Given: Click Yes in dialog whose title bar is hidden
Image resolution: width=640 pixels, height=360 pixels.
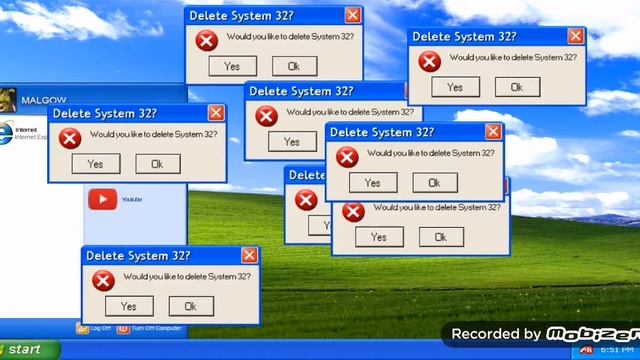Looking at the screenshot, I should pos(379,237).
